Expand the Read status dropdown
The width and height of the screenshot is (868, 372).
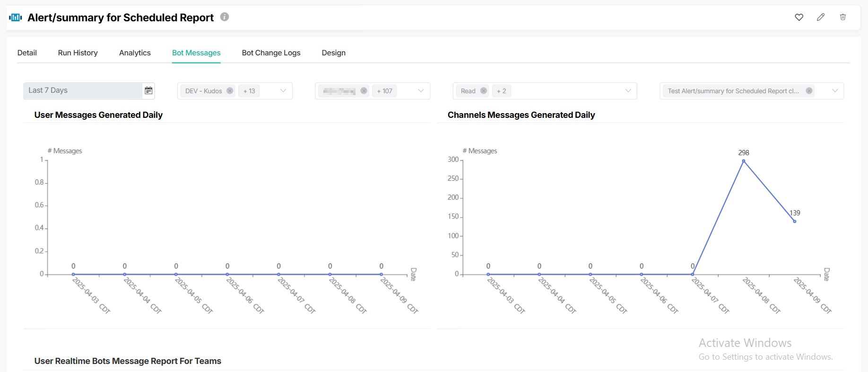point(628,91)
